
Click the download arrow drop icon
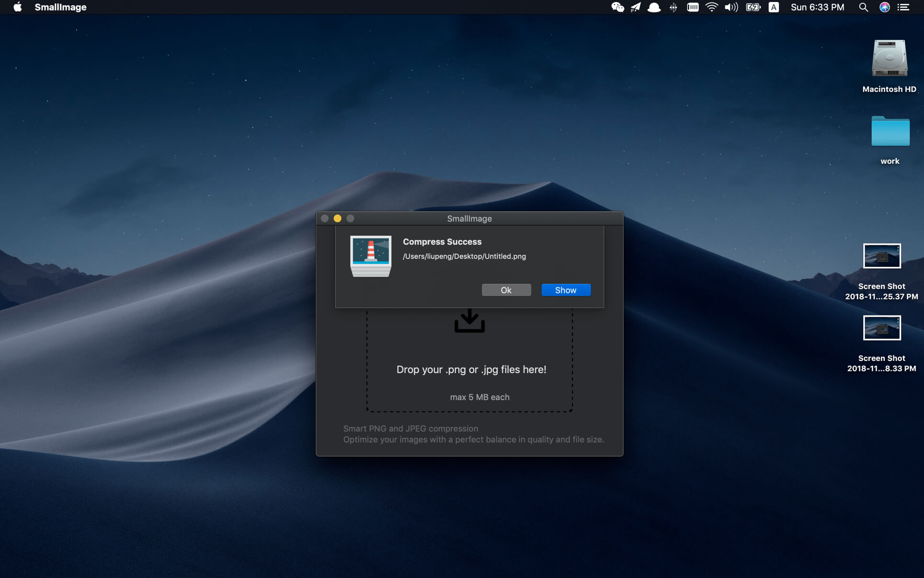(469, 321)
